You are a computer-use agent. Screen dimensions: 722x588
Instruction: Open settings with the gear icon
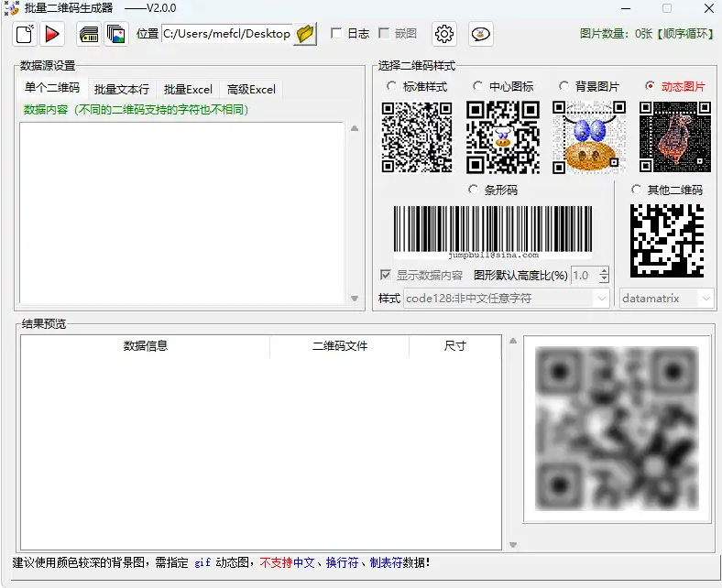[x=444, y=34]
